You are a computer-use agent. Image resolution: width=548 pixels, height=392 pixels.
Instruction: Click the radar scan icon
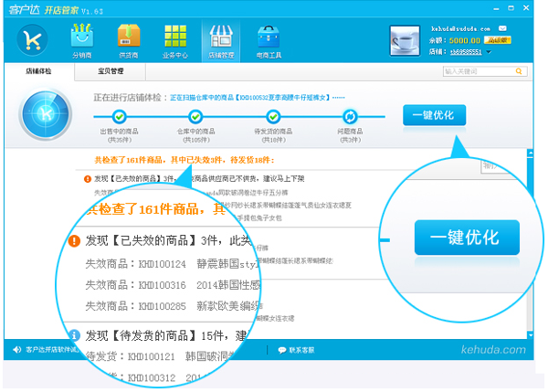click(39, 118)
